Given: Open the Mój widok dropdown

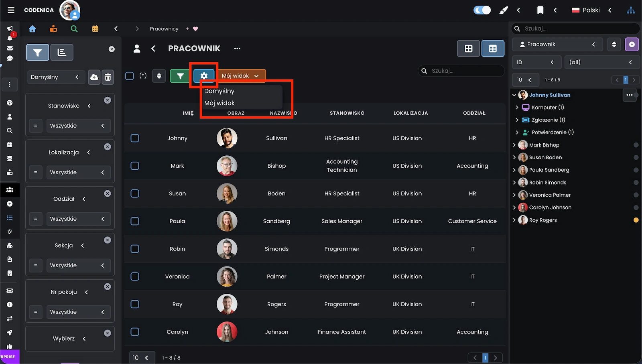Looking at the screenshot, I should 241,76.
